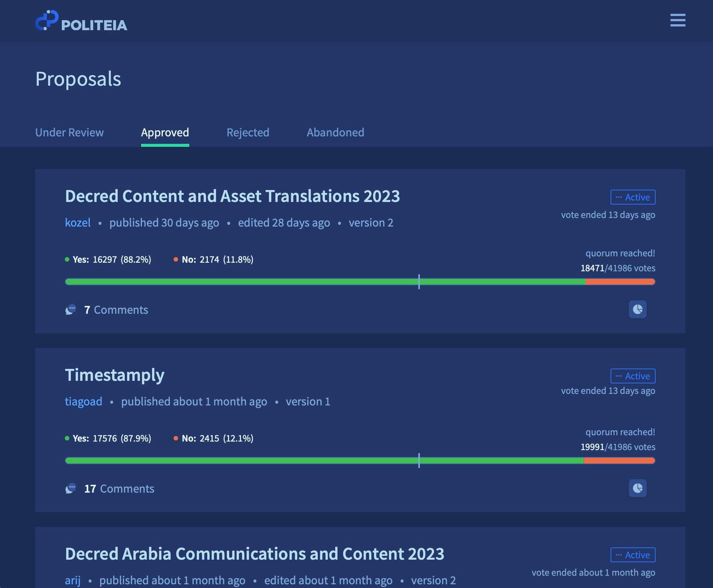713x588 pixels.
Task: Click "edited about 1 month ago" on arij's proposal
Action: coord(328,580)
